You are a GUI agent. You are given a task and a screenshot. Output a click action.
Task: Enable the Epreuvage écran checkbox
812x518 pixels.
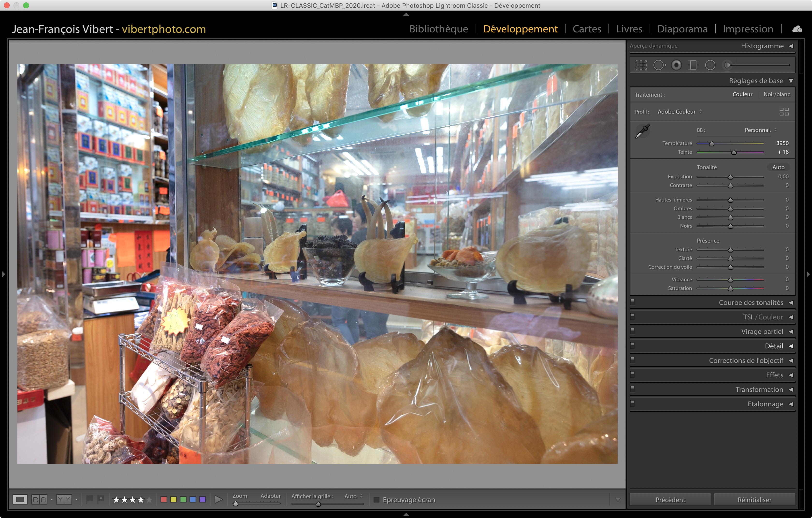[377, 499]
